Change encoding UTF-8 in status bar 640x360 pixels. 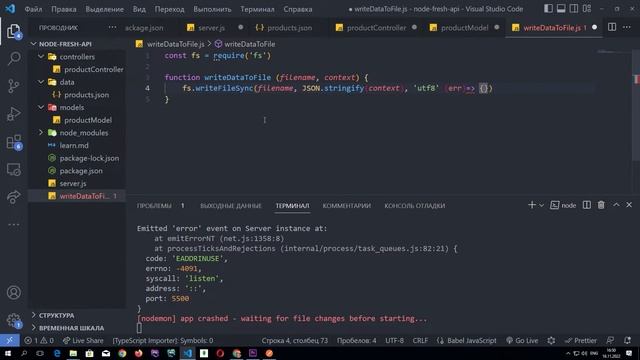coord(394,340)
